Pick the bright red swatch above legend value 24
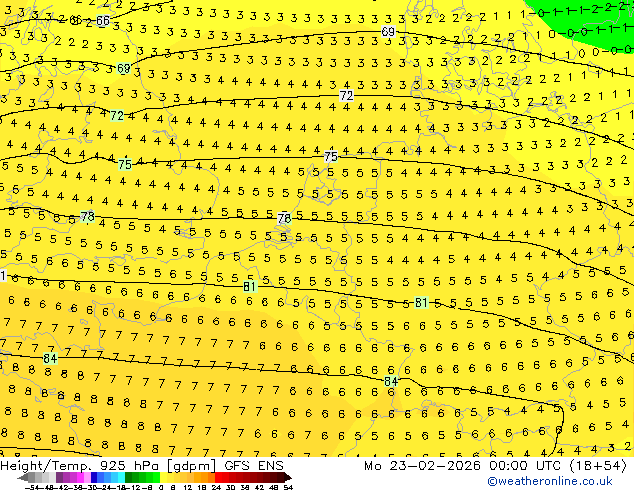Viewport: 634px width, 490px height. 218,477
